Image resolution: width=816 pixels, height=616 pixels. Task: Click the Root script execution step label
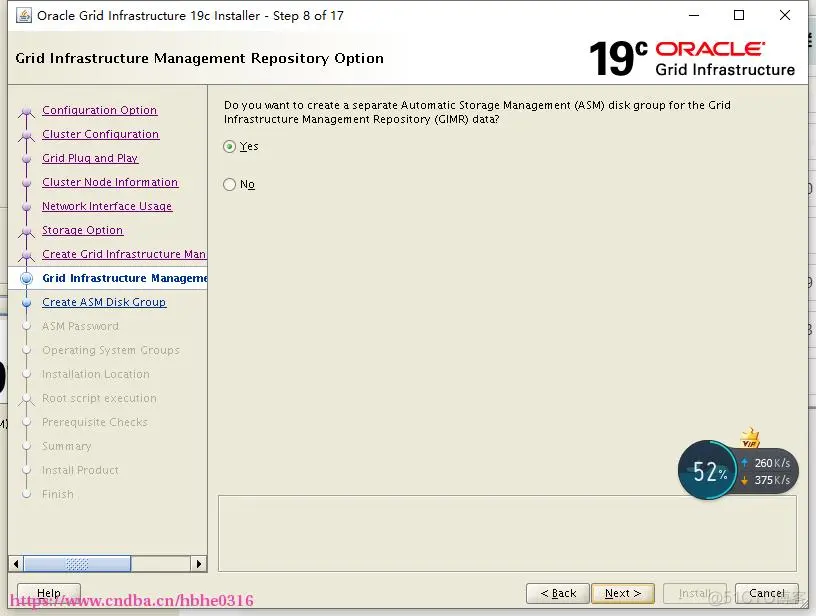point(99,398)
